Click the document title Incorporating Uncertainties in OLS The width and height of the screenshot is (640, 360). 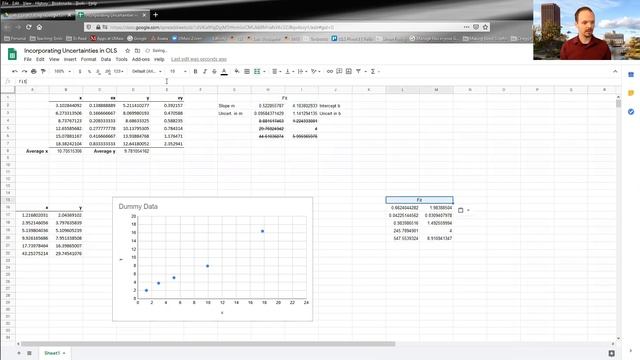70,51
